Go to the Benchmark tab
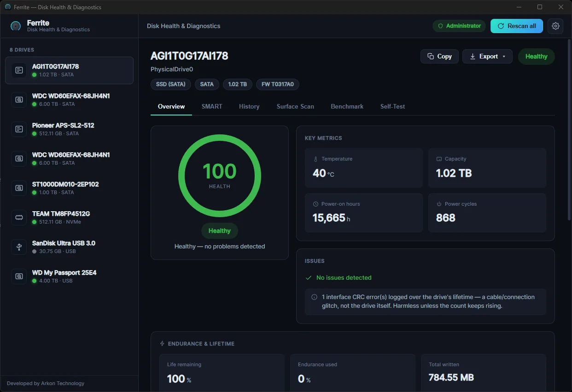Screen dimensions: 572x392 point(347,106)
